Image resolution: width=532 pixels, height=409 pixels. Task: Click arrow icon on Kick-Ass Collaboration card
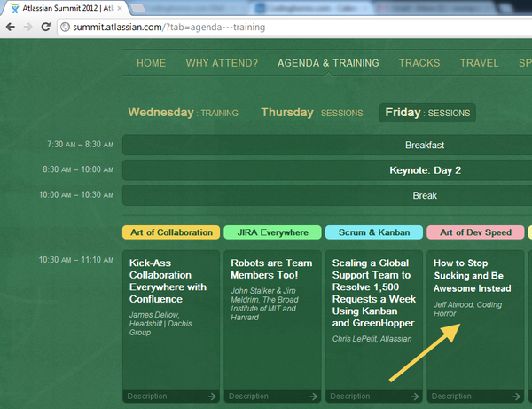pos(212,397)
